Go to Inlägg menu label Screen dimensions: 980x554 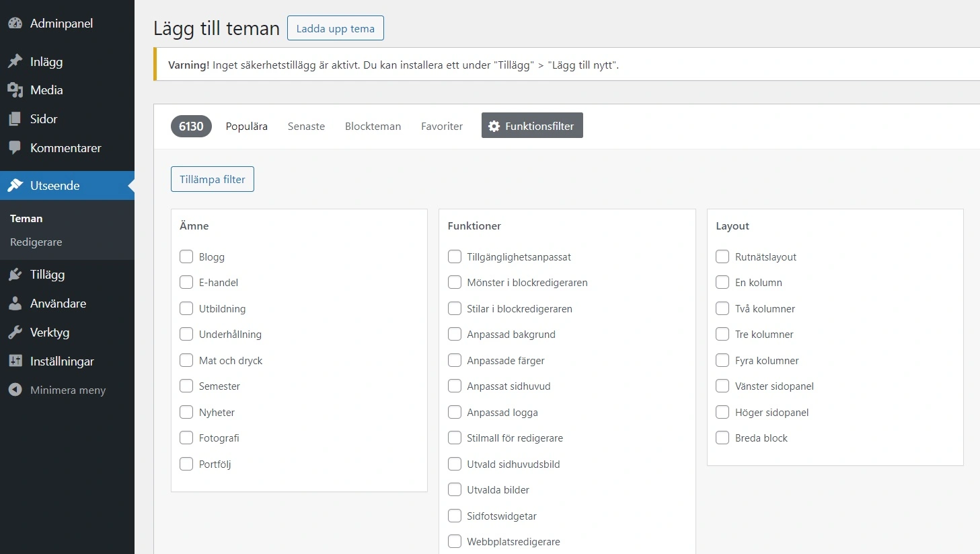46,62
